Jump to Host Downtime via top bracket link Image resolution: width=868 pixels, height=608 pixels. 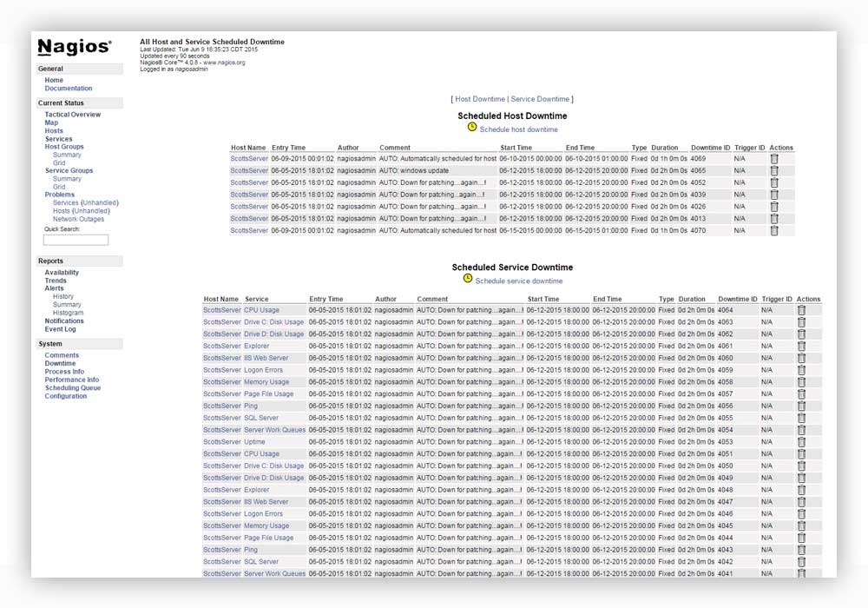click(x=480, y=99)
